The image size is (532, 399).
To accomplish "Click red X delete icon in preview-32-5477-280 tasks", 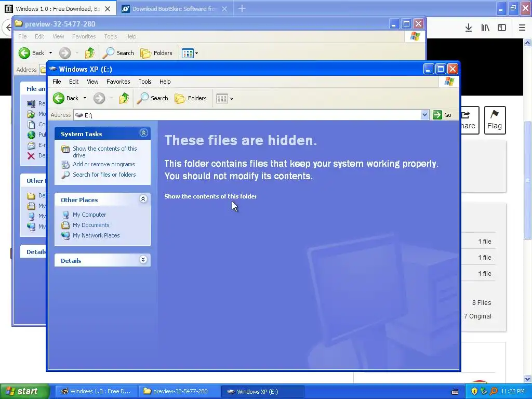I will [31, 156].
